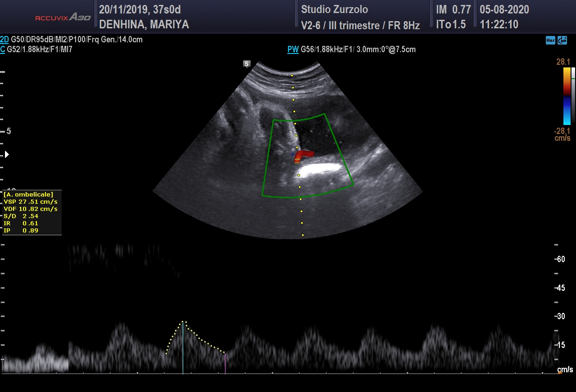Click the magenta end diastolic caliper line

[x=225, y=363]
